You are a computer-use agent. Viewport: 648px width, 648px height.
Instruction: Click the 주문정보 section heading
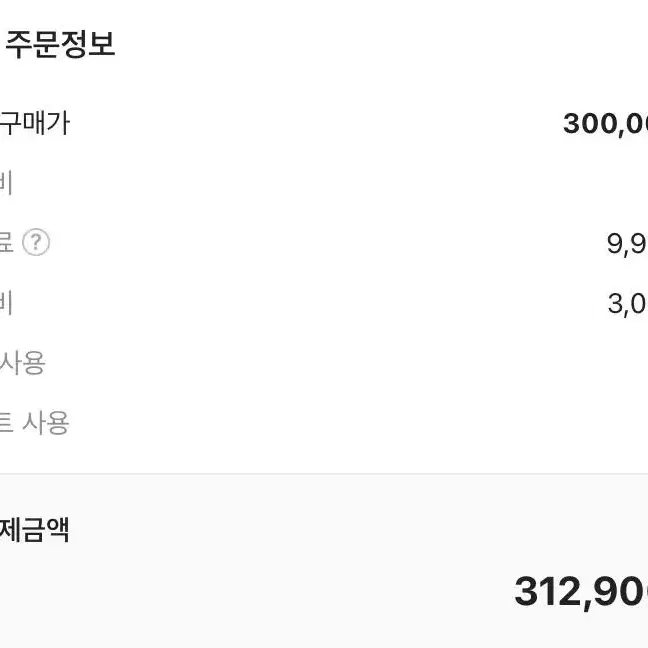point(60,44)
